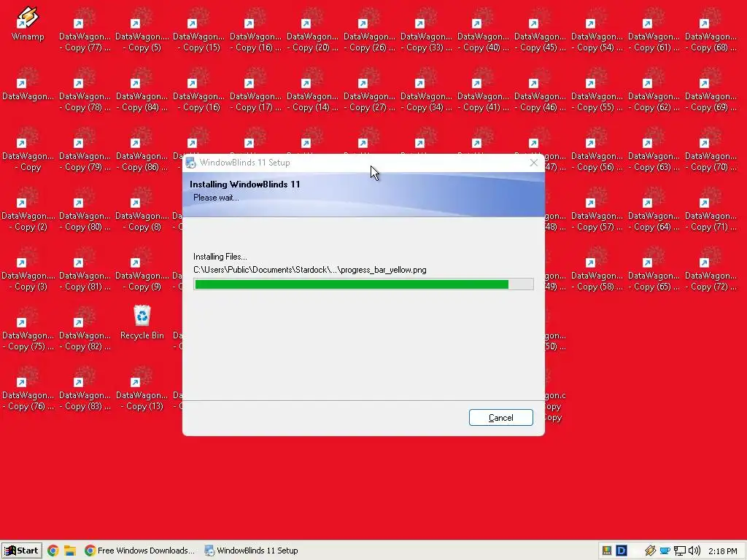
Task: Click the 'Installing Files...' status text
Action: pyautogui.click(x=220, y=257)
